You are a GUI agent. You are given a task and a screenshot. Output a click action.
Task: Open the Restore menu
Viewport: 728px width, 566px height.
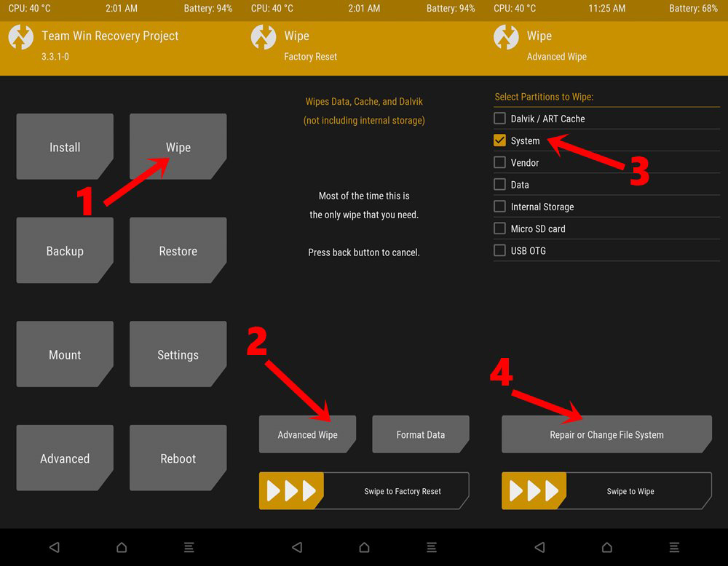click(x=178, y=250)
